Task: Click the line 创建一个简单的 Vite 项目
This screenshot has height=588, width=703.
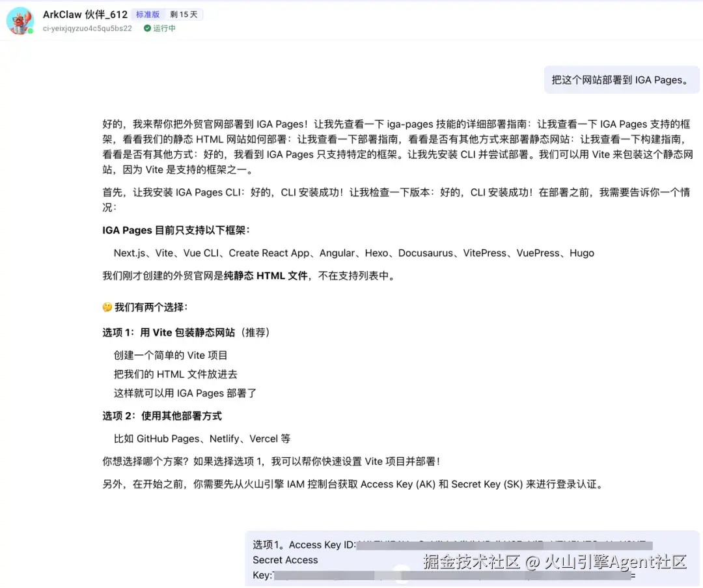Action: tap(171, 356)
